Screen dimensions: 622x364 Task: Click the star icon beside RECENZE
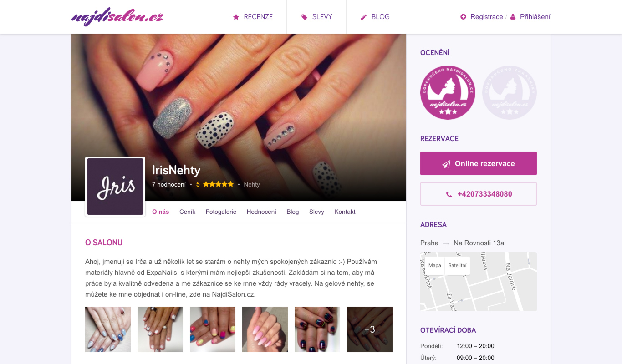(x=236, y=17)
